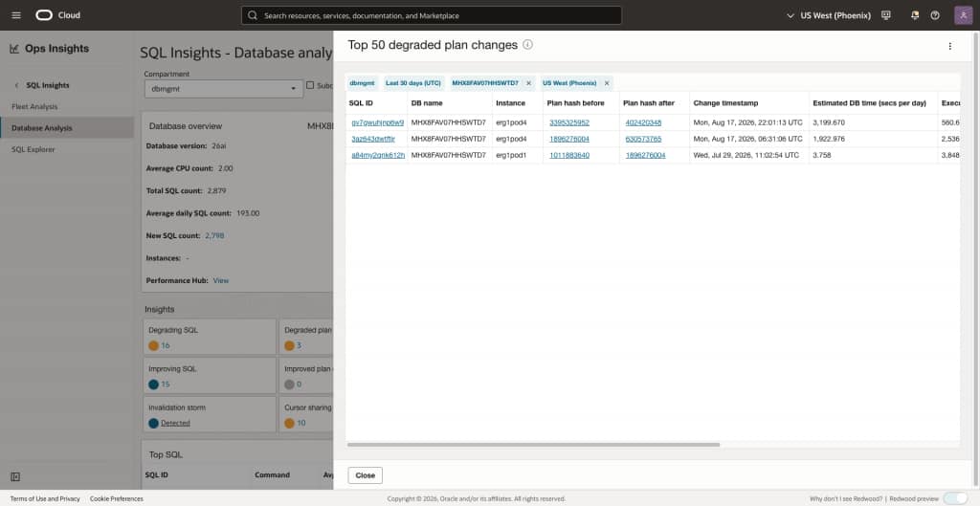This screenshot has width=980, height=506.
Task: Open SQL ID 3az643dwtfftr
Action: [373, 139]
